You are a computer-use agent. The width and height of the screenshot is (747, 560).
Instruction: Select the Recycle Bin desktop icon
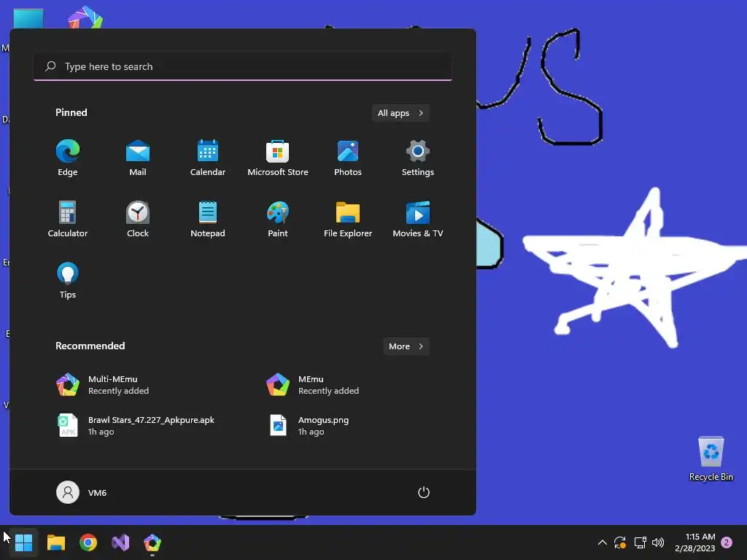coord(711,459)
